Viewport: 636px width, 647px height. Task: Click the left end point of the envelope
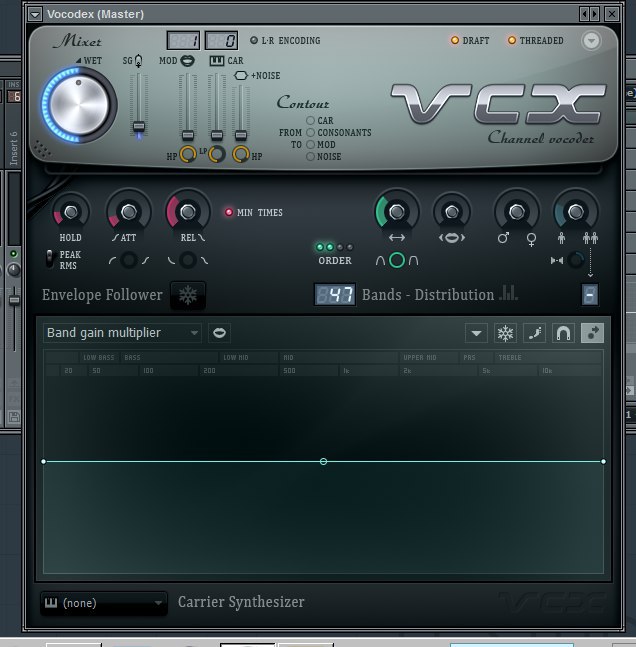pos(44,461)
